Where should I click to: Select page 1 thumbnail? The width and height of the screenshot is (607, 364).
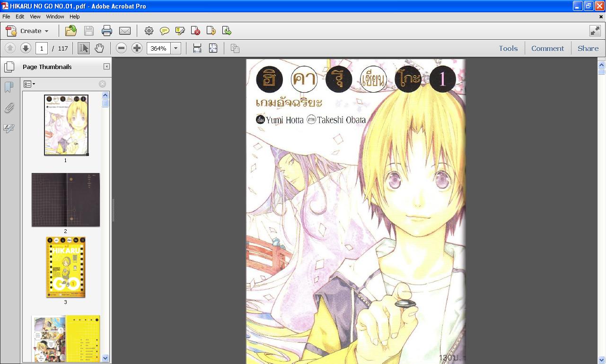(x=66, y=125)
